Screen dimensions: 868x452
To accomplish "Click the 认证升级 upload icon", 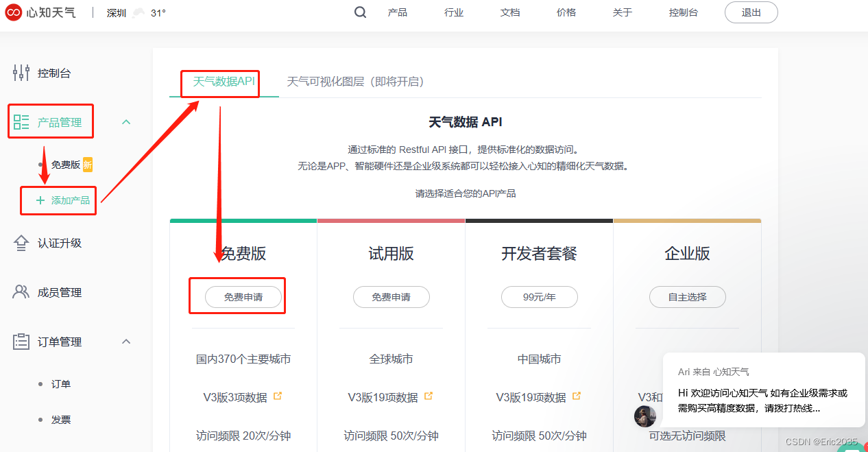I will [21, 243].
